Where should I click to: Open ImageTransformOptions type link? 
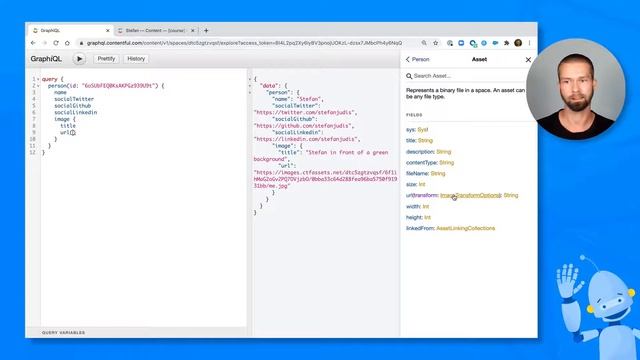click(x=470, y=196)
